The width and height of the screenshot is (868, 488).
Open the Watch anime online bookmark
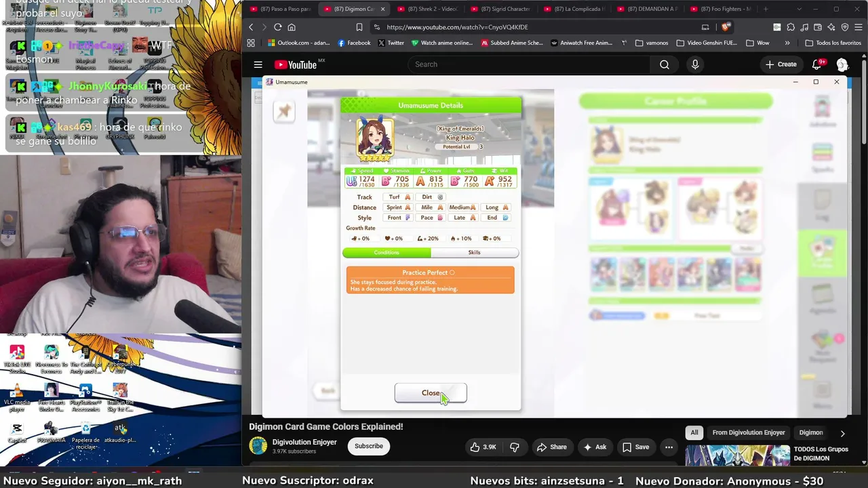442,43
